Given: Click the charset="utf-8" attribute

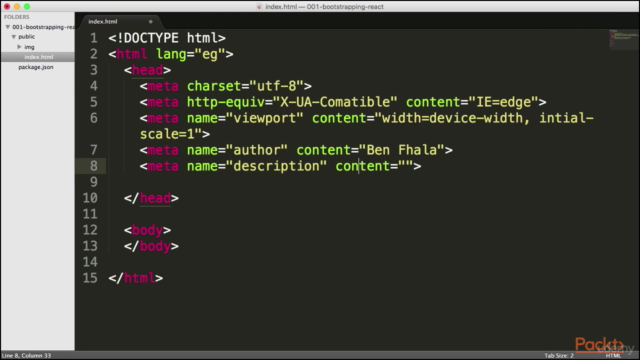Looking at the screenshot, I should (x=245, y=86).
